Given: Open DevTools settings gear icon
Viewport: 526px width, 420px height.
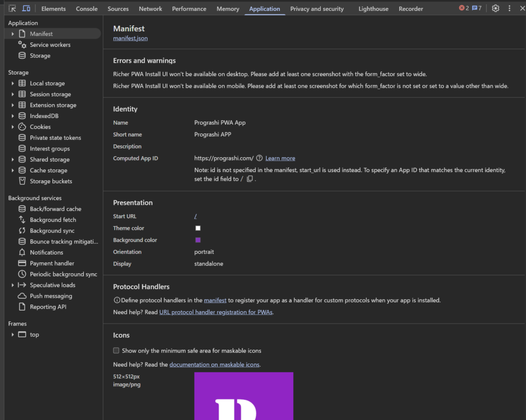Looking at the screenshot, I should (495, 8).
